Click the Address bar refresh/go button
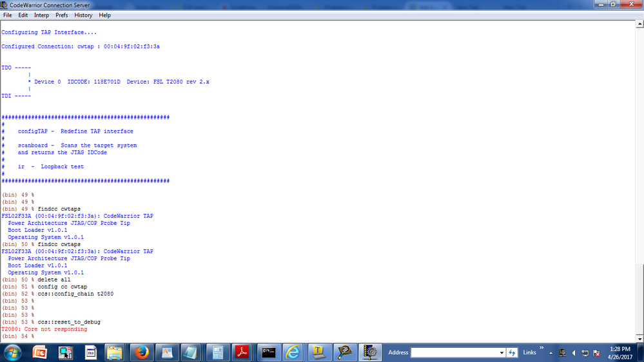This screenshot has width=644, height=362. click(x=512, y=352)
